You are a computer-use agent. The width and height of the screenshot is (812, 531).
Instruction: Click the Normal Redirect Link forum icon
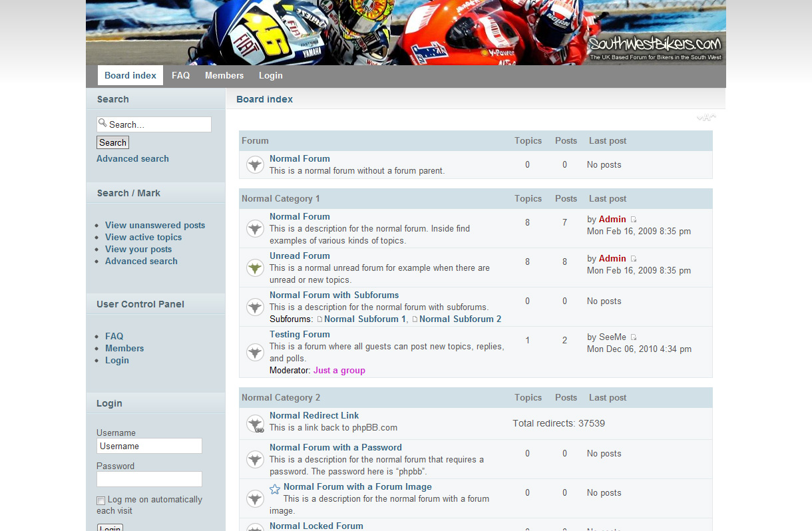click(x=255, y=424)
